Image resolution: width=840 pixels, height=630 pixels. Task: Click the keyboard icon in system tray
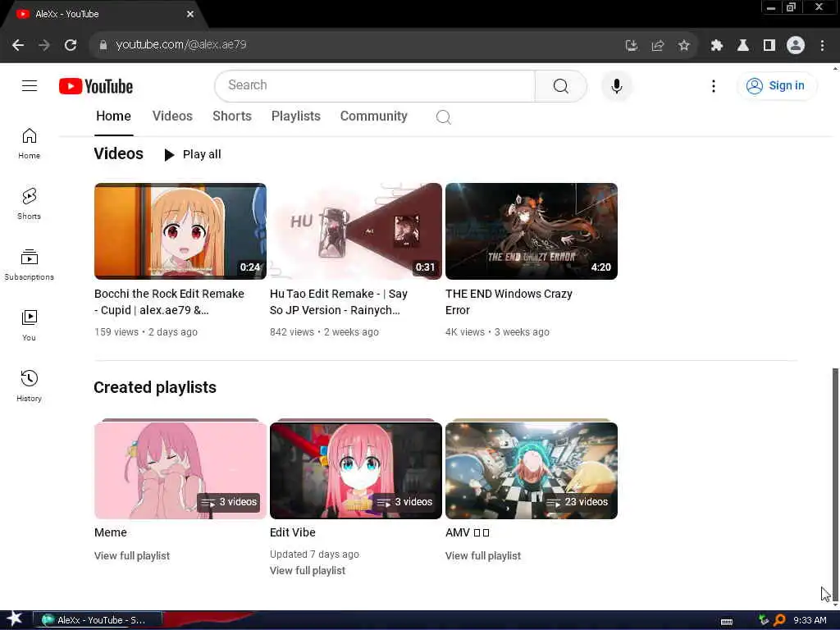[x=727, y=621]
